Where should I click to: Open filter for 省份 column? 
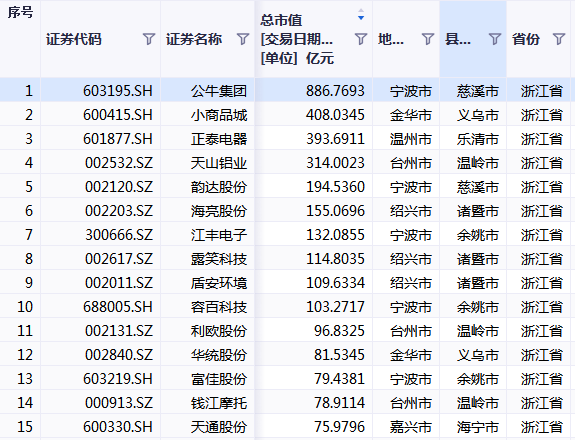[x=558, y=39]
